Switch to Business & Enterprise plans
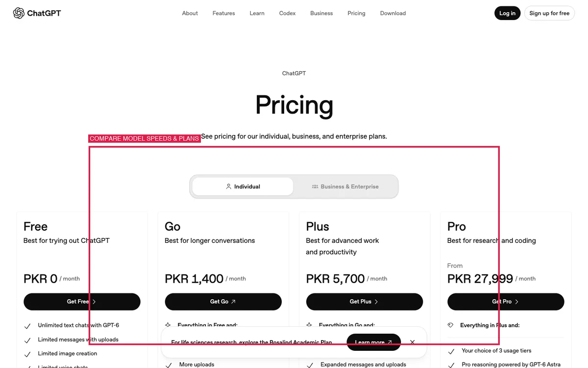The image size is (588, 368). coord(345,186)
